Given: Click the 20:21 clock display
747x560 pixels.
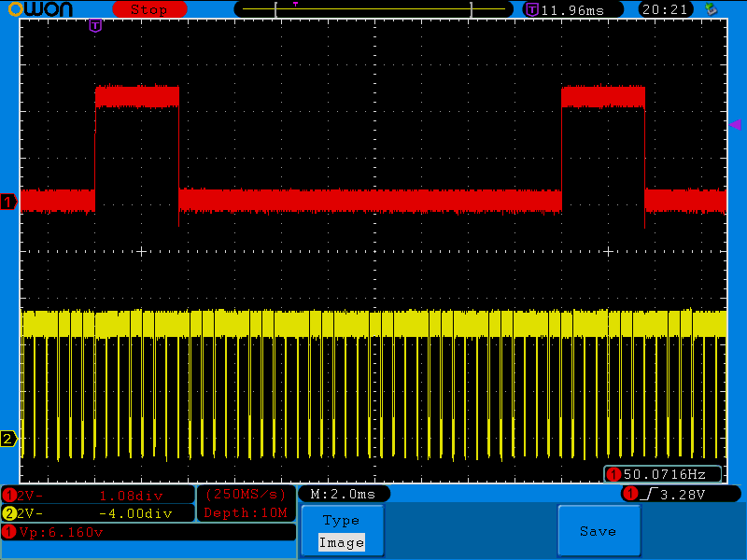Looking at the screenshot, I should point(665,9).
